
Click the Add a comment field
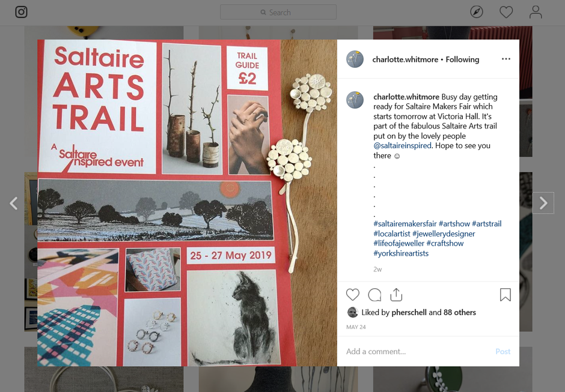point(418,351)
